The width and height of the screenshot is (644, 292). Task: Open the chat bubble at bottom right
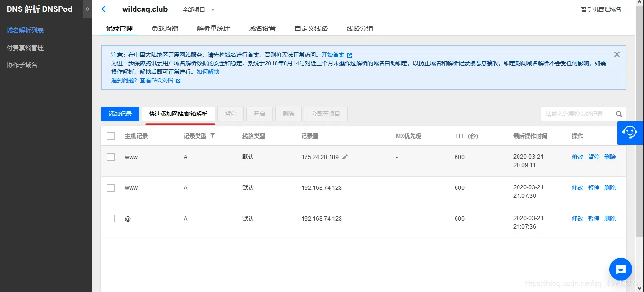pos(620,269)
